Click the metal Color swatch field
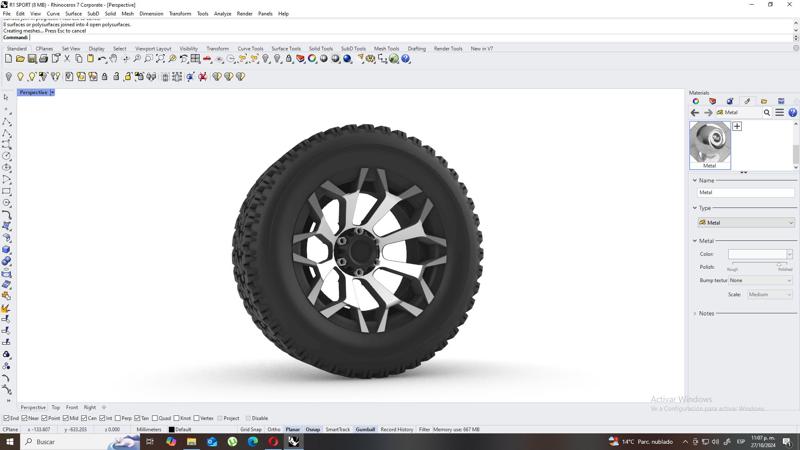This screenshot has height=450, width=800. pyautogui.click(x=757, y=254)
